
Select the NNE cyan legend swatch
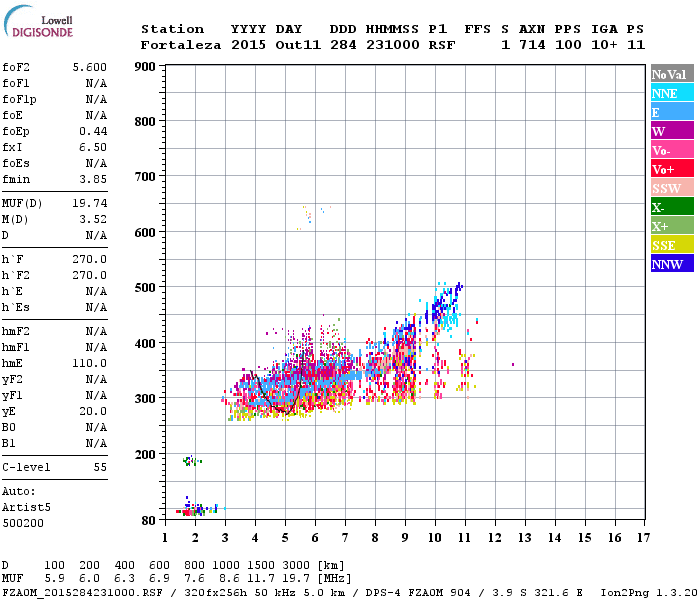672,93
